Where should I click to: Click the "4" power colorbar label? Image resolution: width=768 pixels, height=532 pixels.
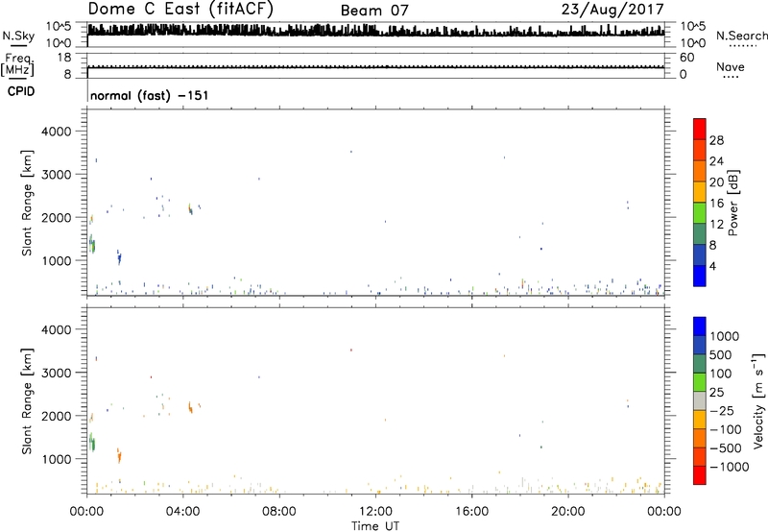pos(712,266)
